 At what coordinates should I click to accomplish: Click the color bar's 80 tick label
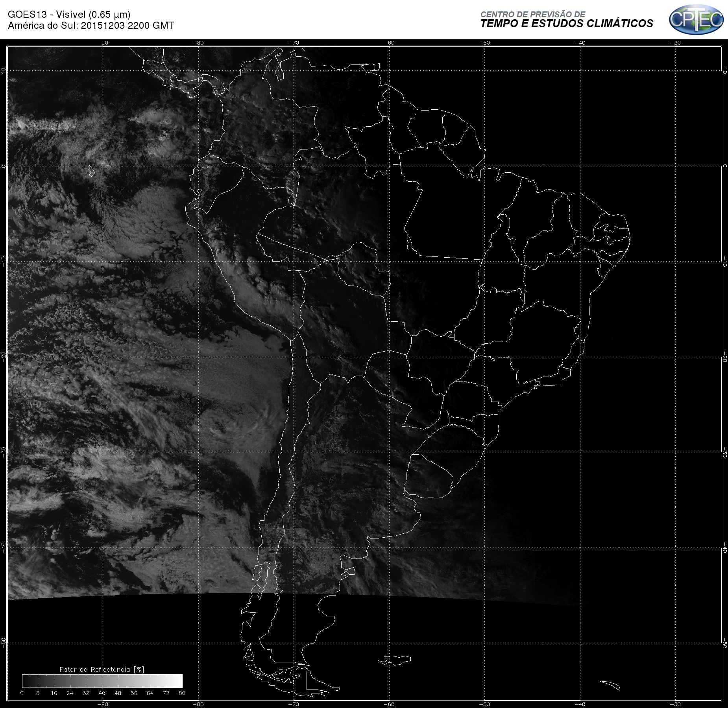tap(182, 693)
